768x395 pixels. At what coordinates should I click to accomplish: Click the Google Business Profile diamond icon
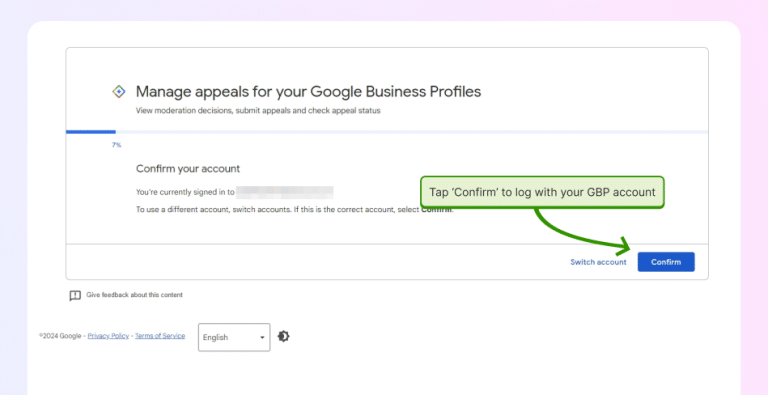pos(119,92)
